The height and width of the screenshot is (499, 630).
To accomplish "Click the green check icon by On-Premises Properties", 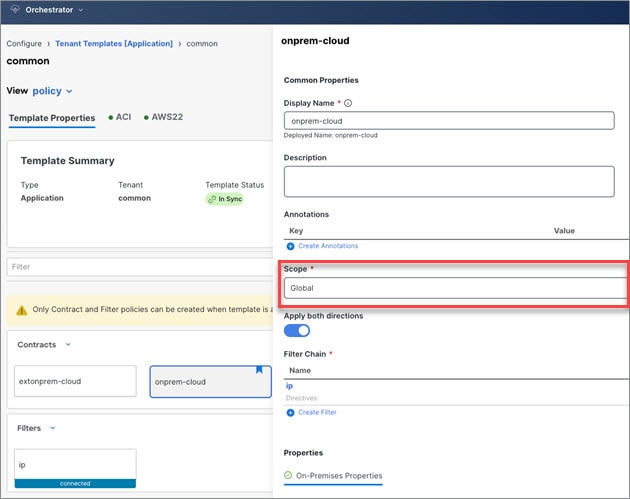I will pyautogui.click(x=288, y=475).
